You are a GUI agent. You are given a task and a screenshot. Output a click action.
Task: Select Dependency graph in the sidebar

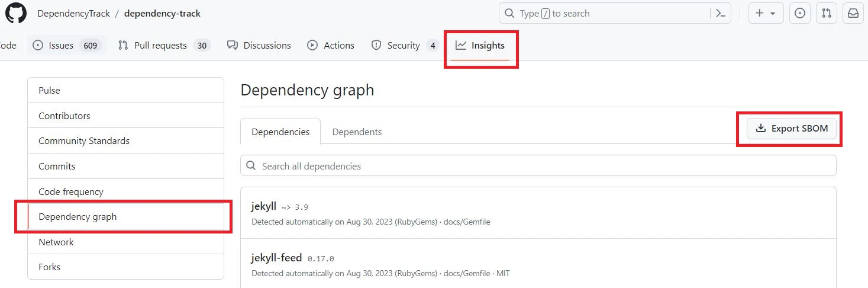125,216
